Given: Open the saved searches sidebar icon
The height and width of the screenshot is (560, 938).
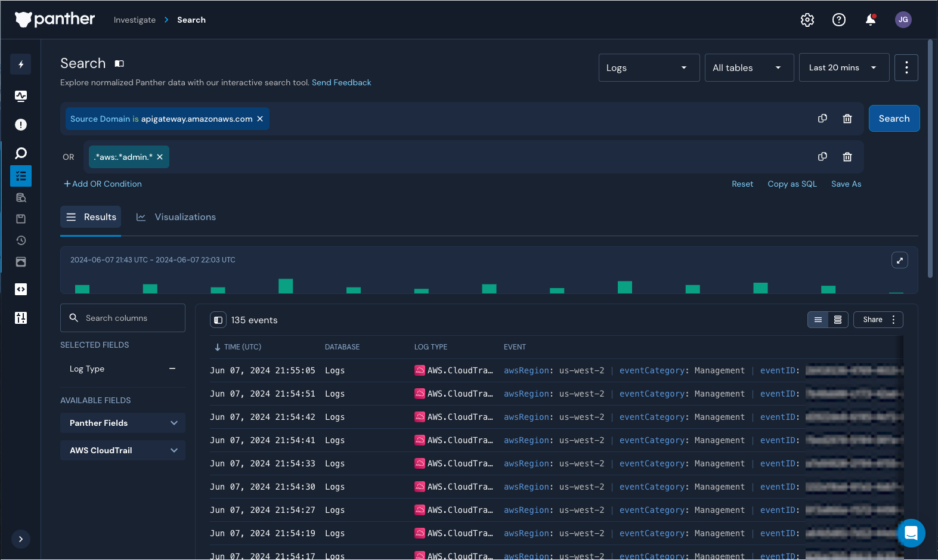Looking at the screenshot, I should click(x=21, y=219).
